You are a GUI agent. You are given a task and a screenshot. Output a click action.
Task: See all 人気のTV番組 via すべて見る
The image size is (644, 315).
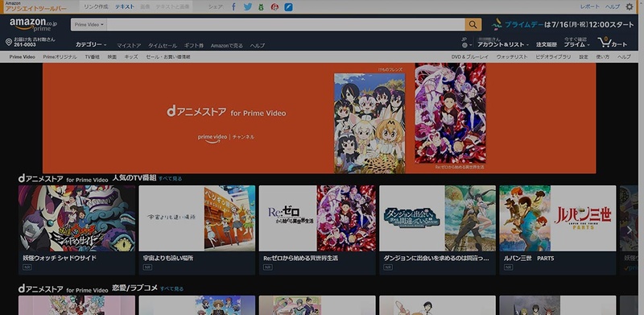[x=170, y=179]
